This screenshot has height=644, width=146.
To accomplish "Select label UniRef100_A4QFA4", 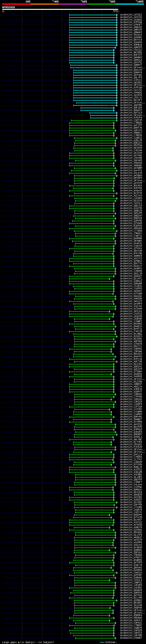I will 131,608.
